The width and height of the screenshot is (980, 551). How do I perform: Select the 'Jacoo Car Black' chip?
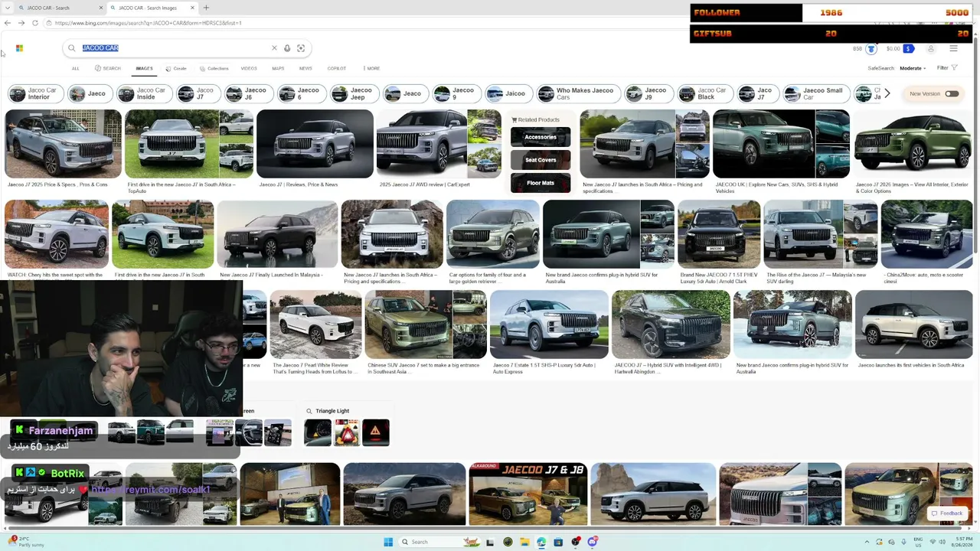704,94
